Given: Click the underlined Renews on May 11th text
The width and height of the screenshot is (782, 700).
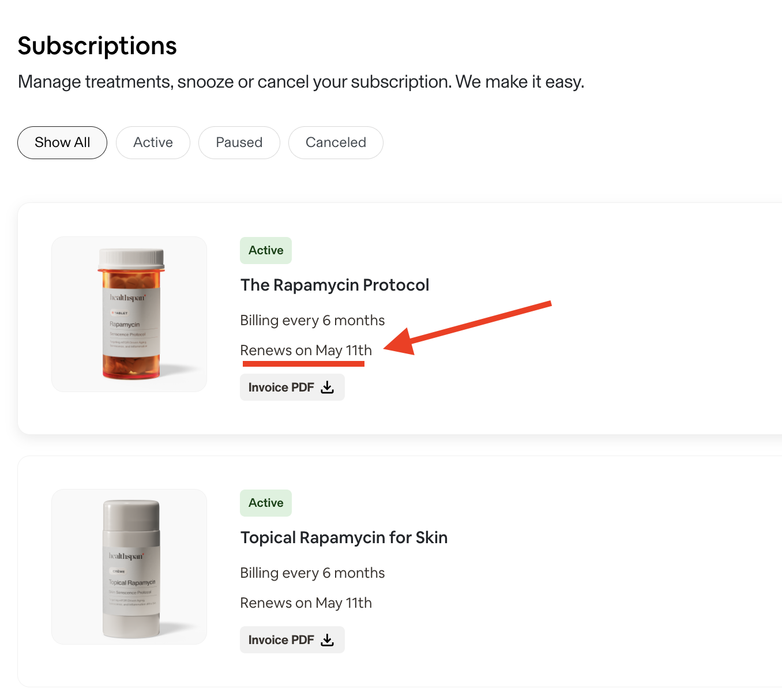Looking at the screenshot, I should [x=306, y=351].
